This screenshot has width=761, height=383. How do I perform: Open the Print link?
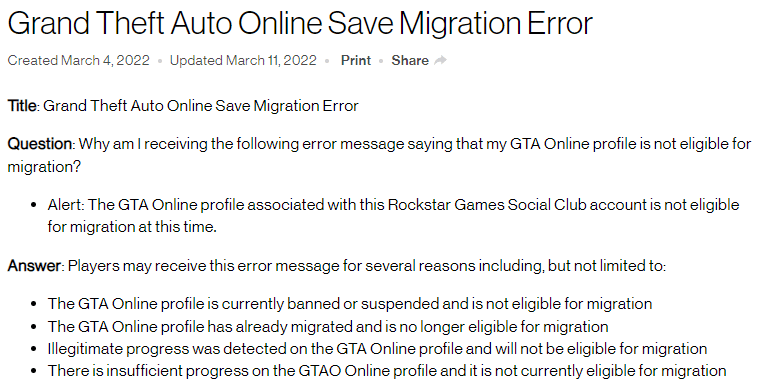[356, 60]
